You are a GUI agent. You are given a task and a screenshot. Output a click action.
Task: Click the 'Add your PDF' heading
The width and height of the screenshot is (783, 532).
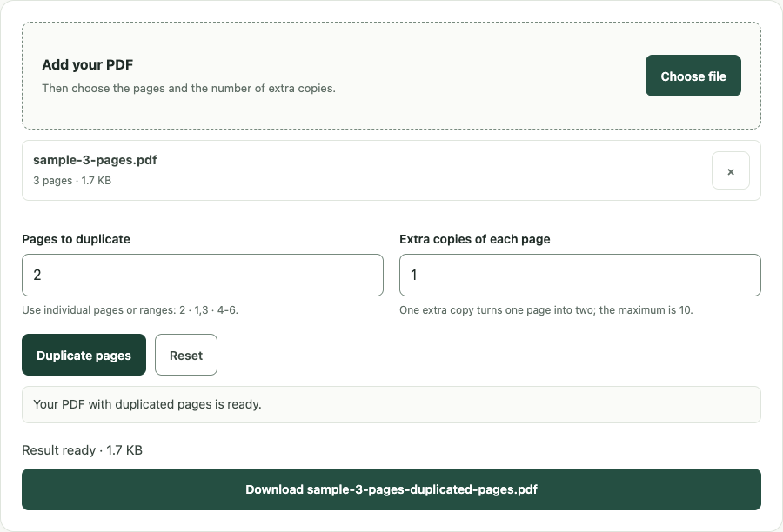coord(87,65)
